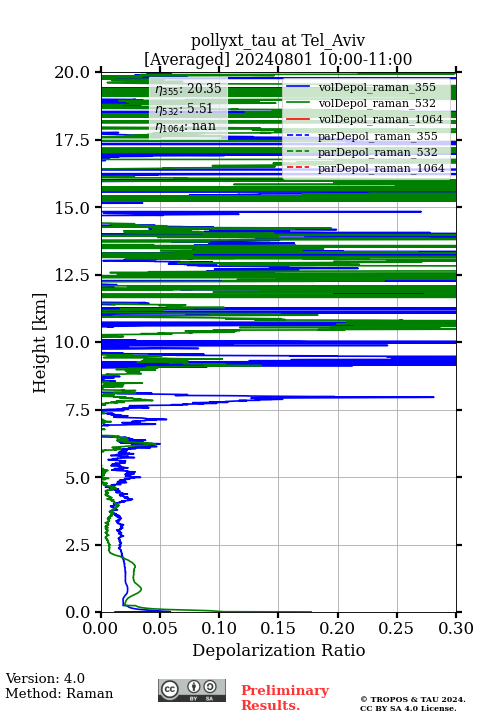
Task: Select the parDepol_raman_355 legend entry
Action: pyautogui.click(x=362, y=136)
